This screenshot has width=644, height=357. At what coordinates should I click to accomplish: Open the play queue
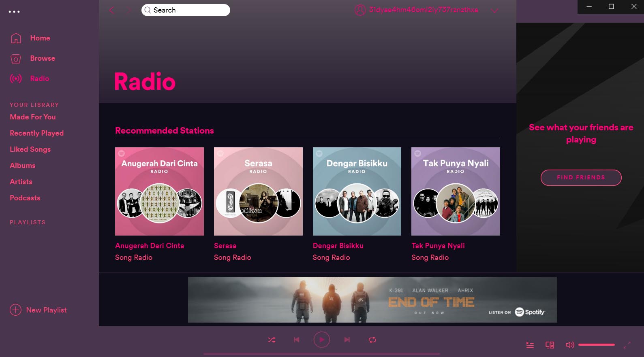tap(530, 345)
